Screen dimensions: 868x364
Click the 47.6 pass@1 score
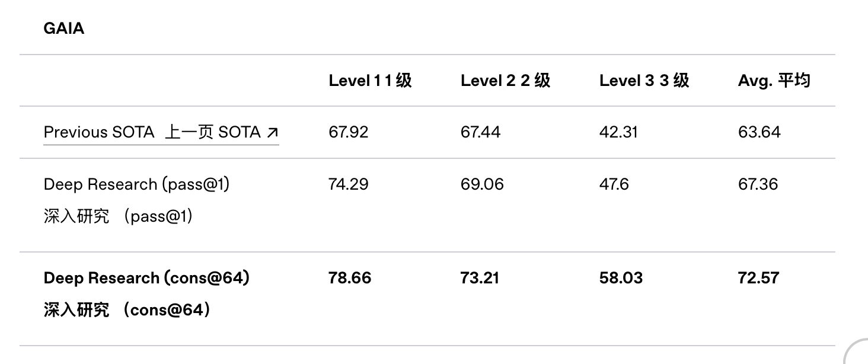pyautogui.click(x=614, y=184)
